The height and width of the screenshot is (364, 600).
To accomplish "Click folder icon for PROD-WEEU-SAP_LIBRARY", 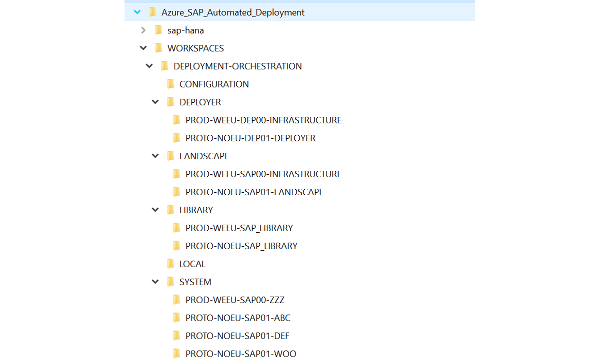I will pos(176,228).
